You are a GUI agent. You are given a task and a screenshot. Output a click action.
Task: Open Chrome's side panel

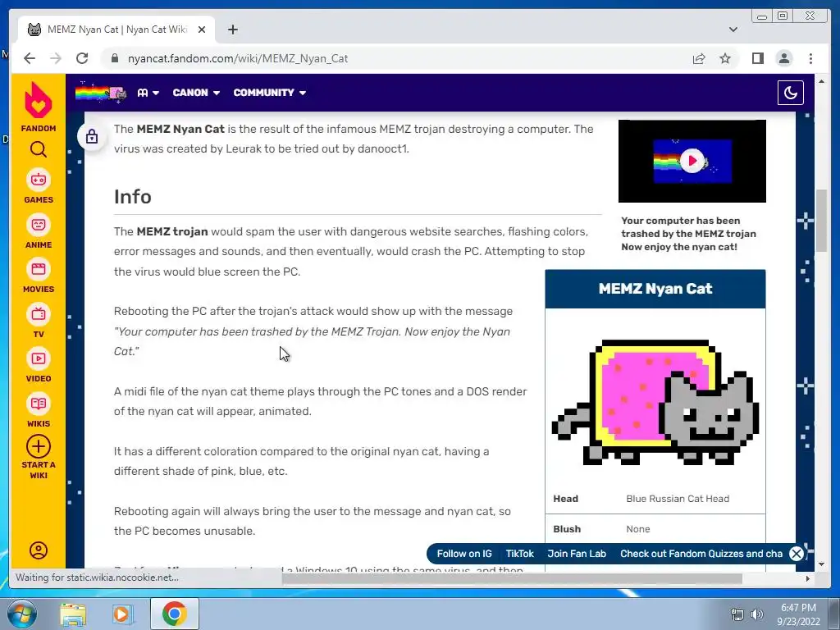point(757,58)
